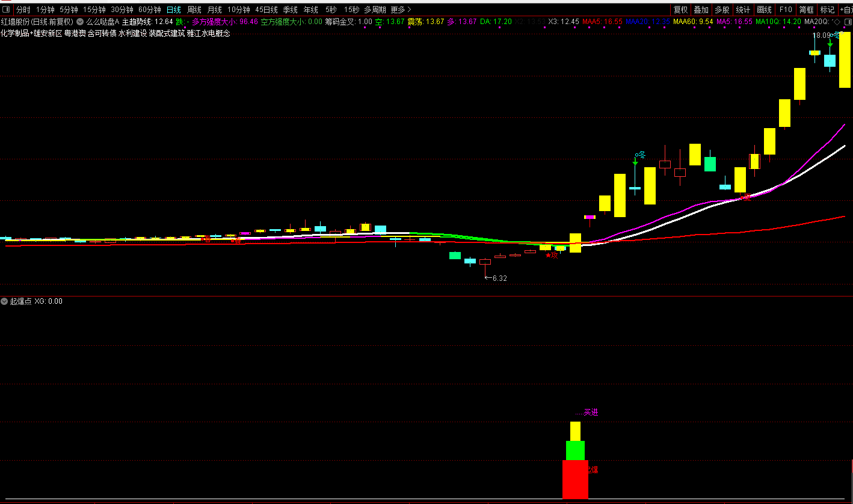The image size is (853, 504).
Task: Select the 日线 daily period
Action: pos(174,10)
